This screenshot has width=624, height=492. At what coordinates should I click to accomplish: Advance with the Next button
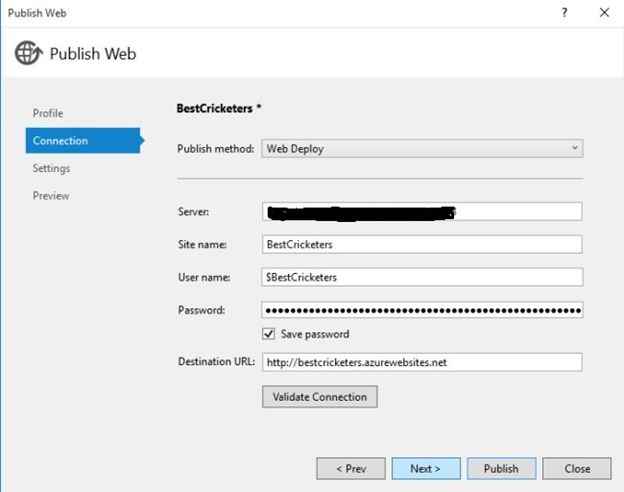pyautogui.click(x=426, y=469)
